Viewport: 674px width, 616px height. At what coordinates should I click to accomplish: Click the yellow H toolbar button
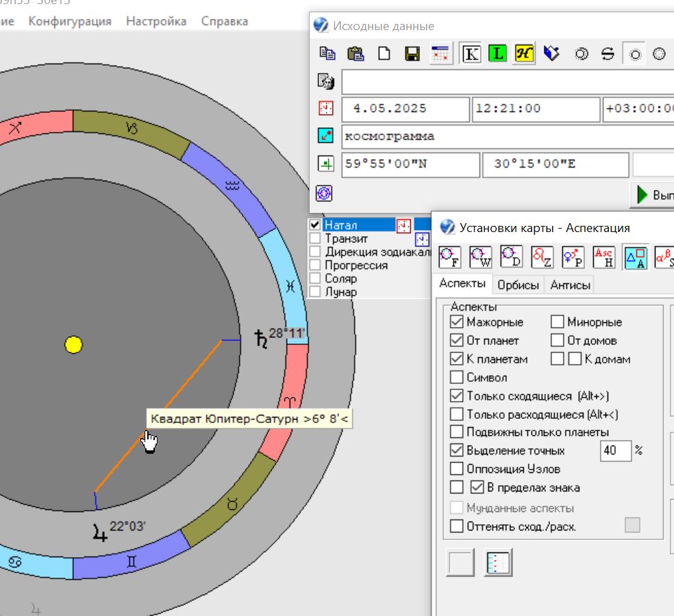click(x=524, y=53)
